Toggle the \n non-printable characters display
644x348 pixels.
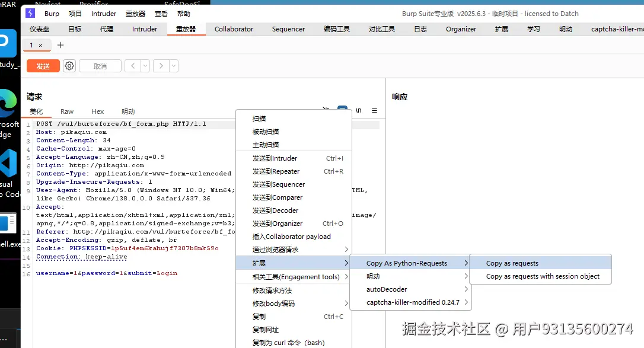pos(358,110)
